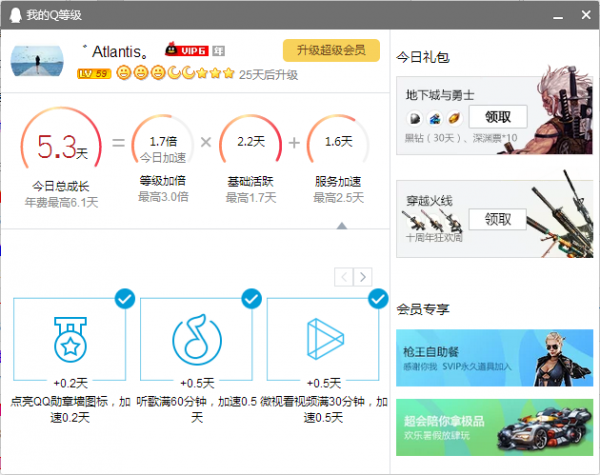Click the 听歌满60分钟 description

coord(197,409)
